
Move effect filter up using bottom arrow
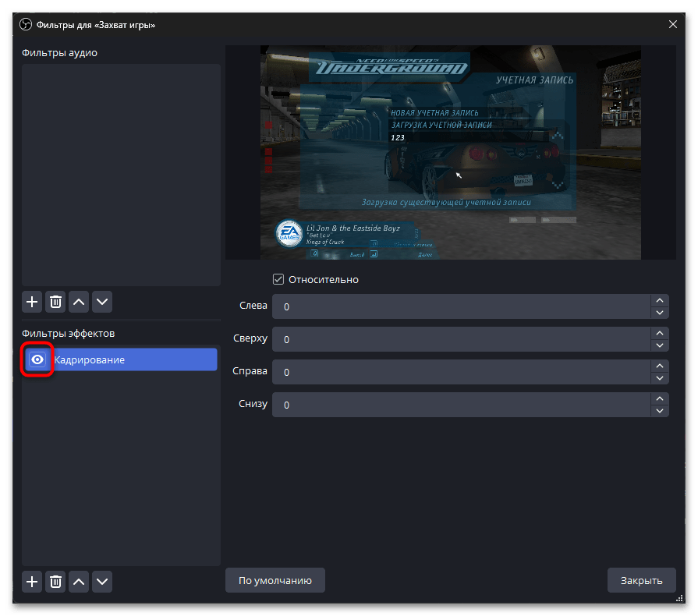(x=79, y=581)
